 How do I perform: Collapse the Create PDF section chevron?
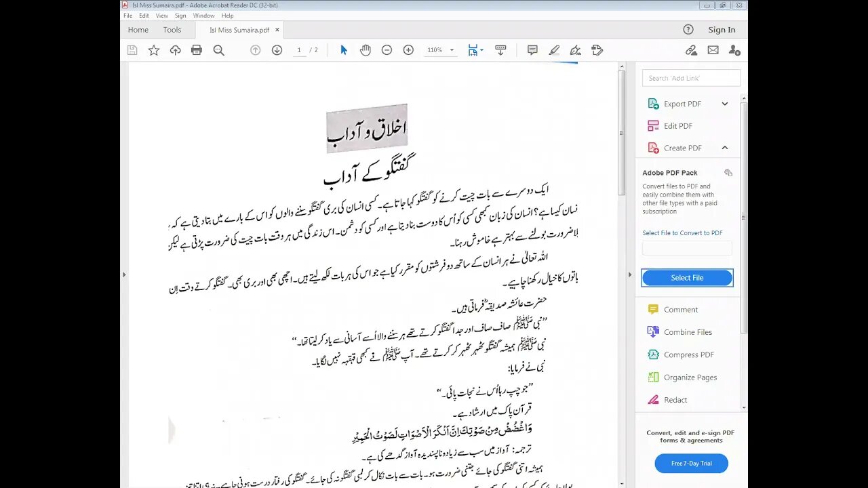[x=725, y=148]
